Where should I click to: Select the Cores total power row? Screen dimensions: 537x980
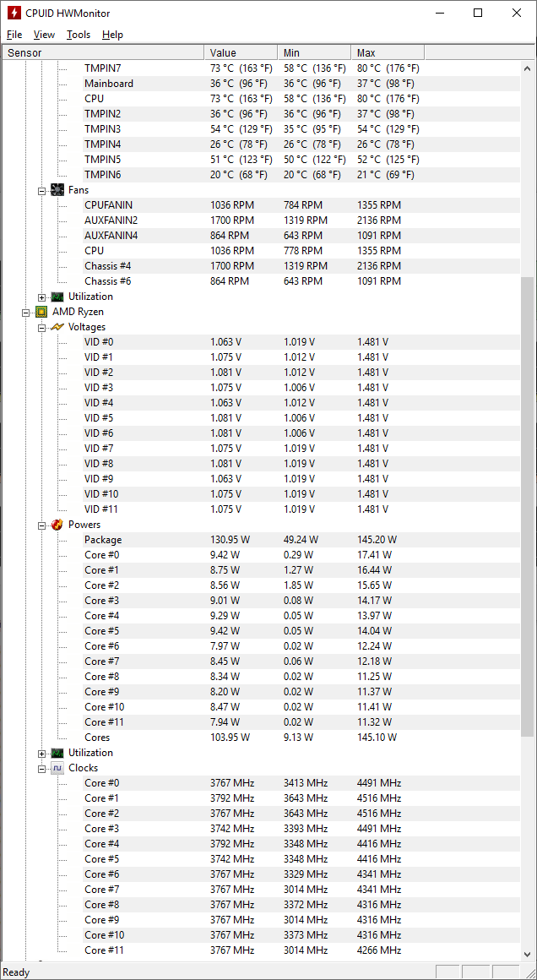click(x=301, y=737)
